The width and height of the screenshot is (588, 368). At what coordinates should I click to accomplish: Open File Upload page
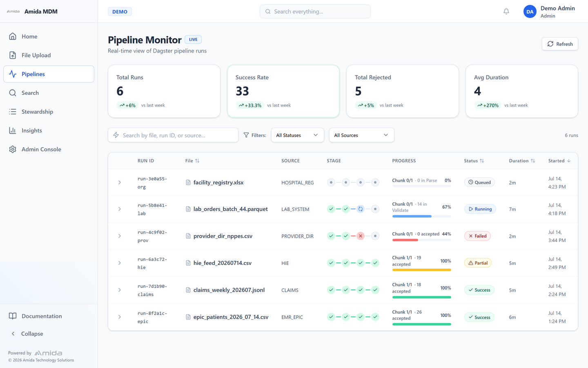tap(49, 55)
